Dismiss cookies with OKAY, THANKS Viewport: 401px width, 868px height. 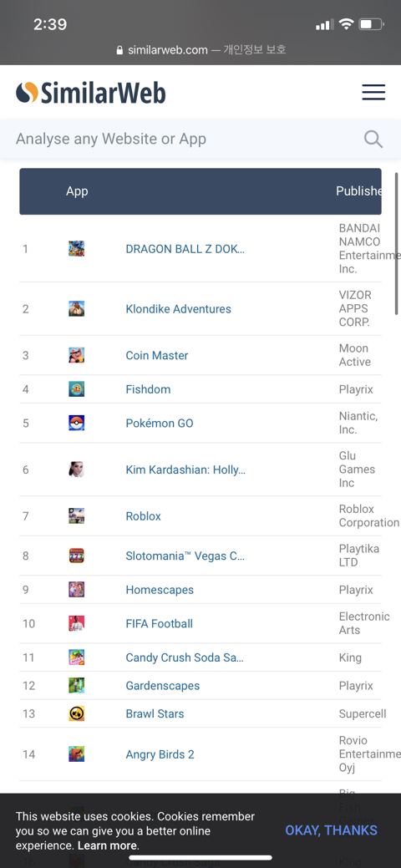point(331,830)
